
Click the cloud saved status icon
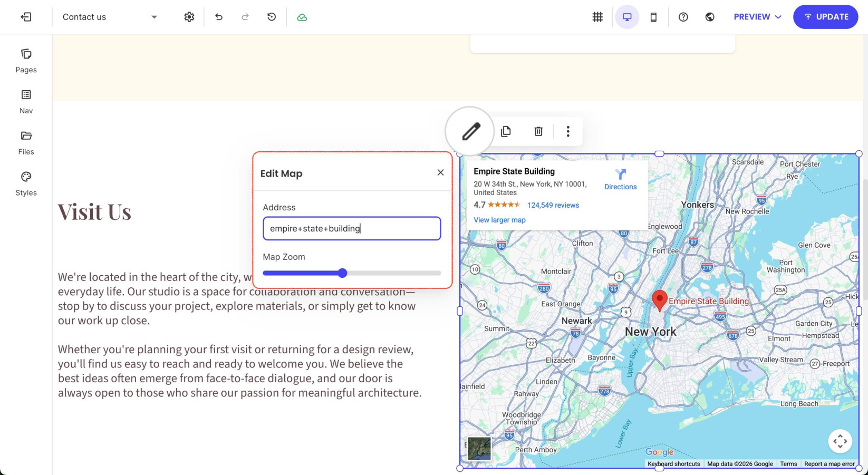tap(302, 17)
